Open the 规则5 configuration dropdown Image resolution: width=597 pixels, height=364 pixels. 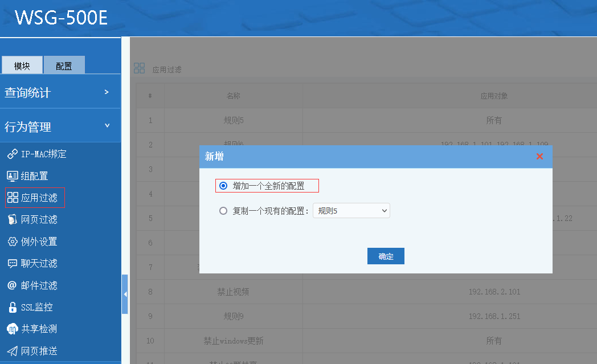(x=351, y=211)
